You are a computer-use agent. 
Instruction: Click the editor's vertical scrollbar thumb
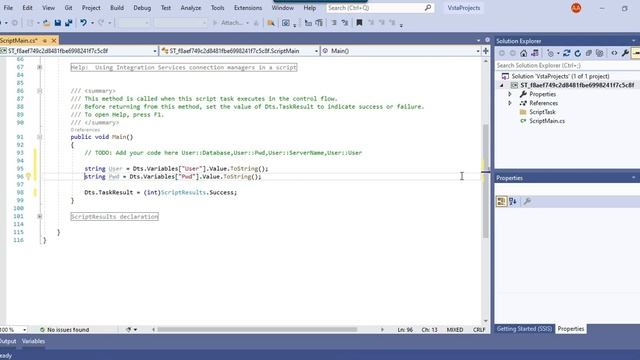485,180
